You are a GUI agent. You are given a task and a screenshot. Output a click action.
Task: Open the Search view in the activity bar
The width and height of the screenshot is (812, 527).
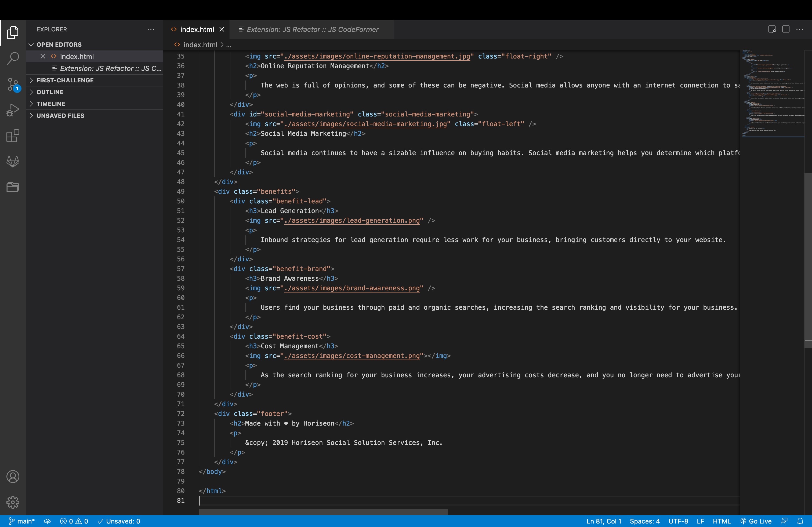(x=13, y=58)
